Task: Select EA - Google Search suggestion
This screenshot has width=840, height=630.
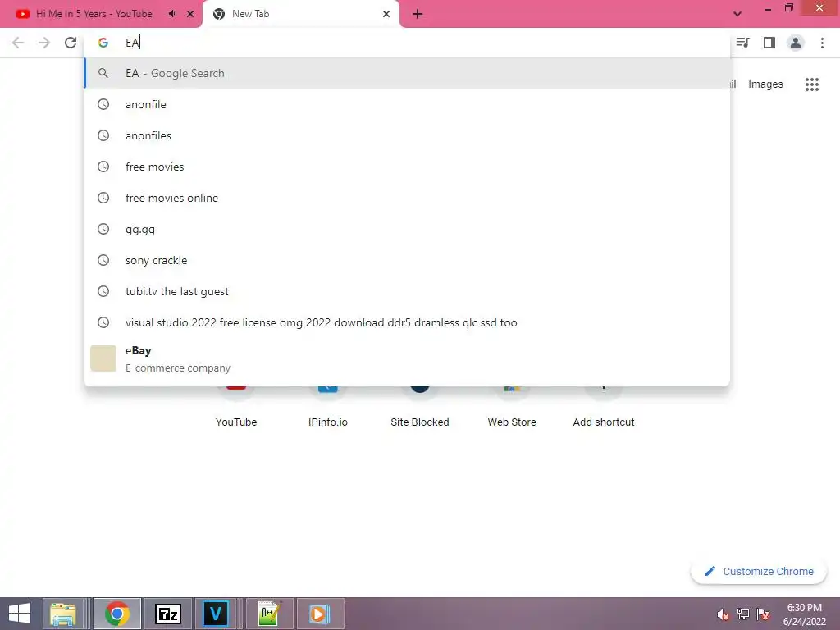Action: click(x=407, y=73)
